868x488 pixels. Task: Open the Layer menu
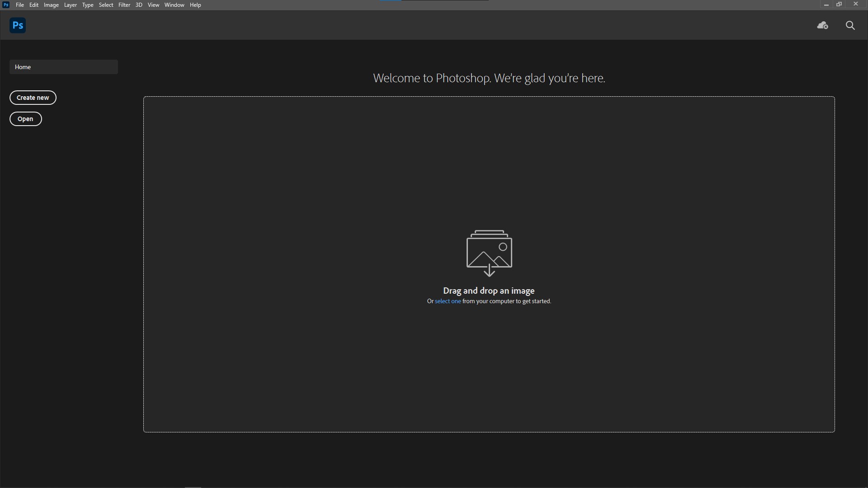[70, 5]
